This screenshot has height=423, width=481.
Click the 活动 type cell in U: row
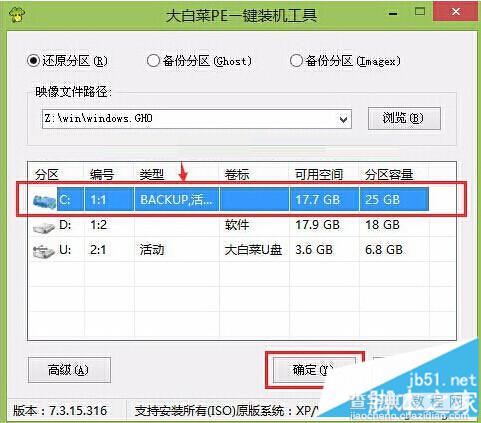[x=152, y=249]
